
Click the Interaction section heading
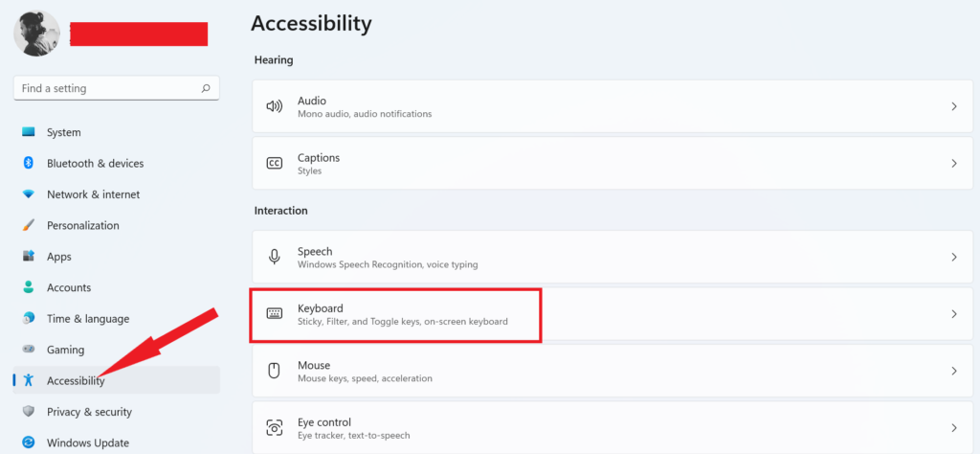tap(280, 211)
